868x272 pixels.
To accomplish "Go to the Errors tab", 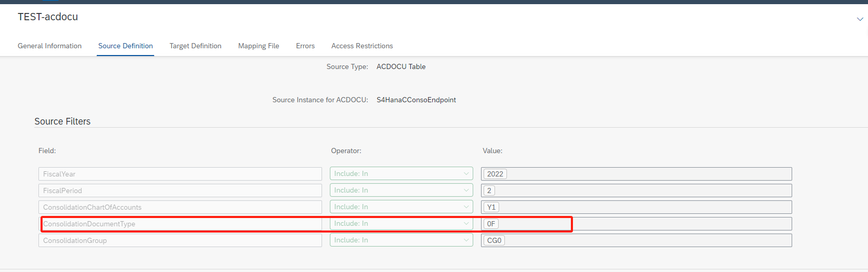I will 305,46.
